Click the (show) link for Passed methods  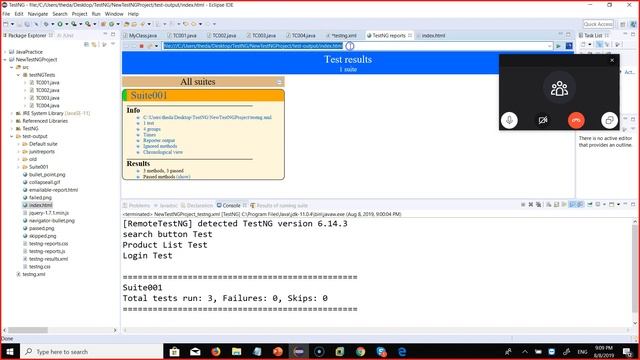point(183,177)
